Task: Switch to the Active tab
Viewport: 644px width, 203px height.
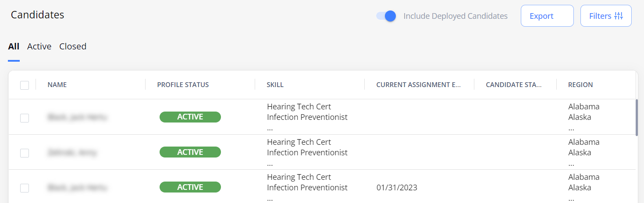Action: 39,46
